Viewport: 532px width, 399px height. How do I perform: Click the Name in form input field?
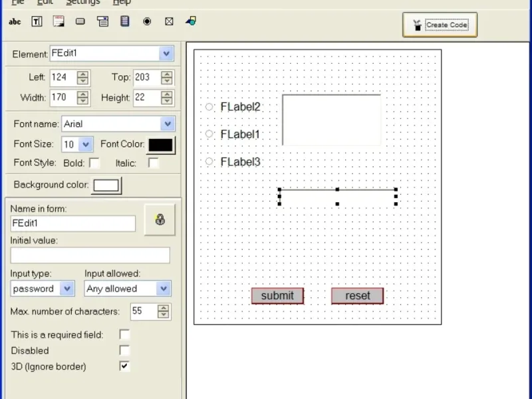pyautogui.click(x=73, y=223)
